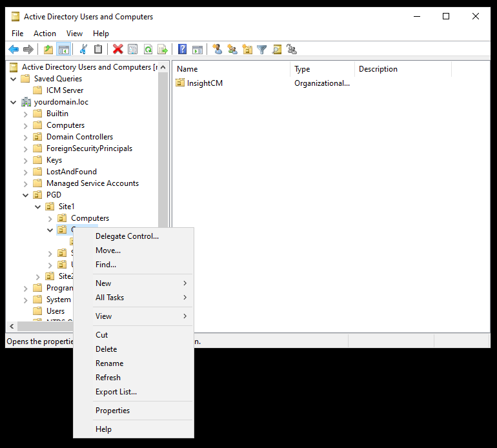Collapse the yourdomain.loc domain node
Image resolution: width=497 pixels, height=448 pixels.
point(14,102)
